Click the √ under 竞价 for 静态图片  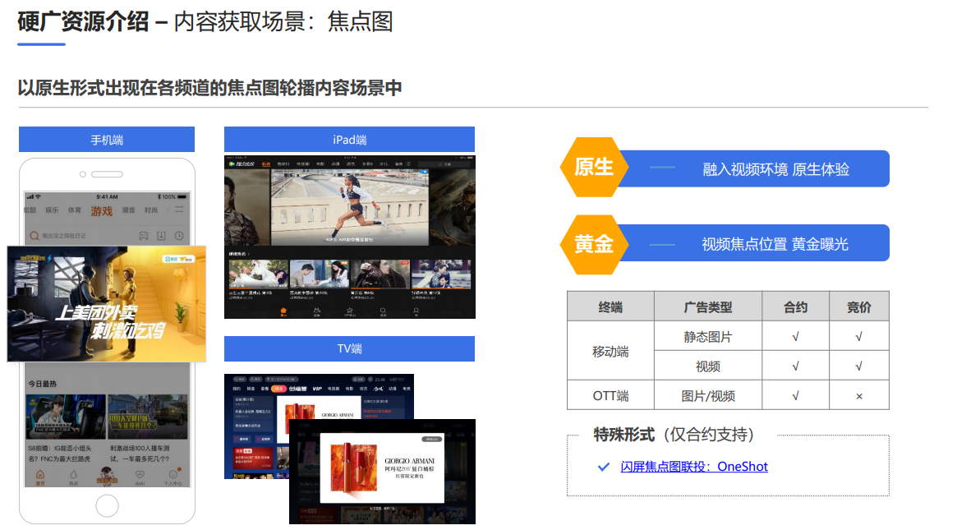(x=858, y=336)
